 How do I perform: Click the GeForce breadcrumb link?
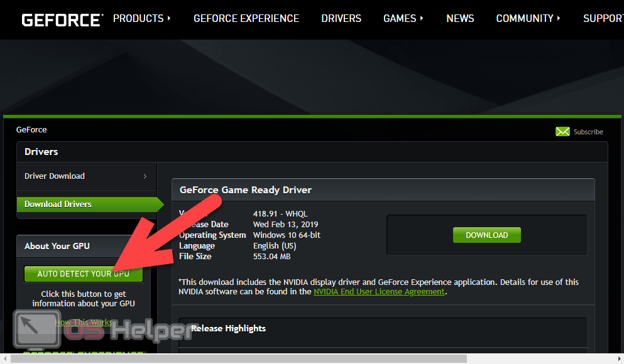(x=31, y=130)
